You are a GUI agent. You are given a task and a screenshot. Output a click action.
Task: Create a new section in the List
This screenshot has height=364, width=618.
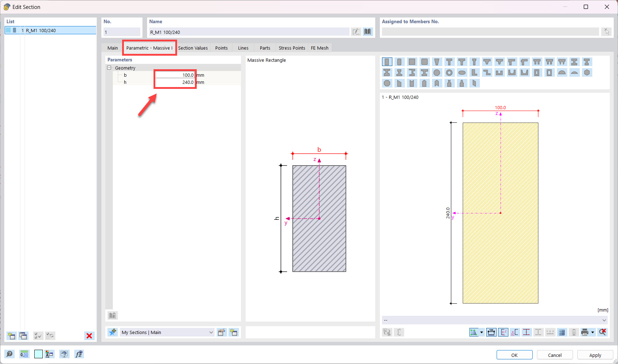pos(11,336)
